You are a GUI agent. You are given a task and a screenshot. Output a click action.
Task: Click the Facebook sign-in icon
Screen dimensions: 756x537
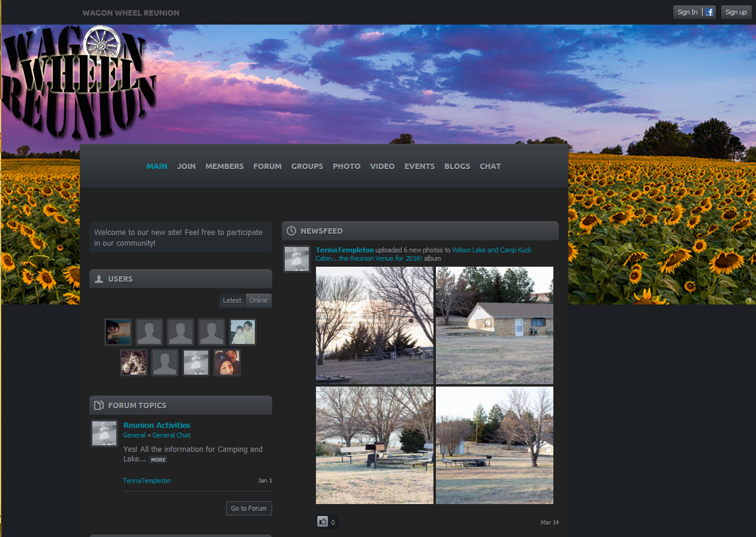709,12
